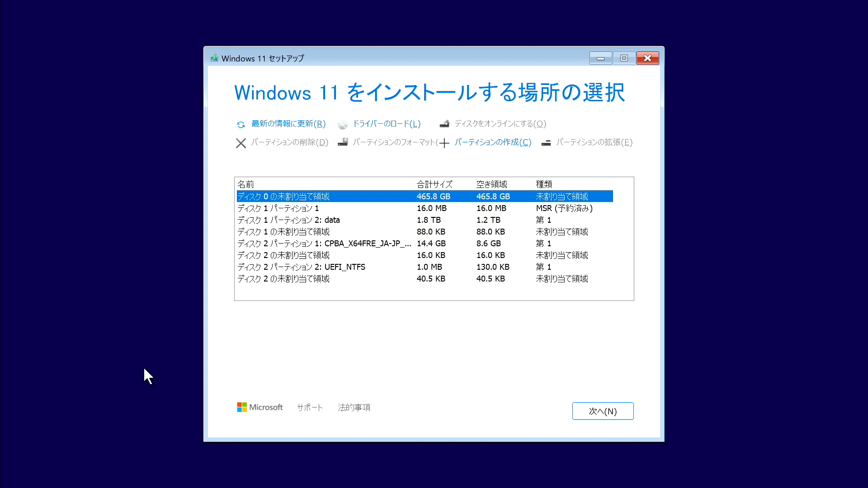Click the 1.2 TB free space cell

click(x=488, y=220)
